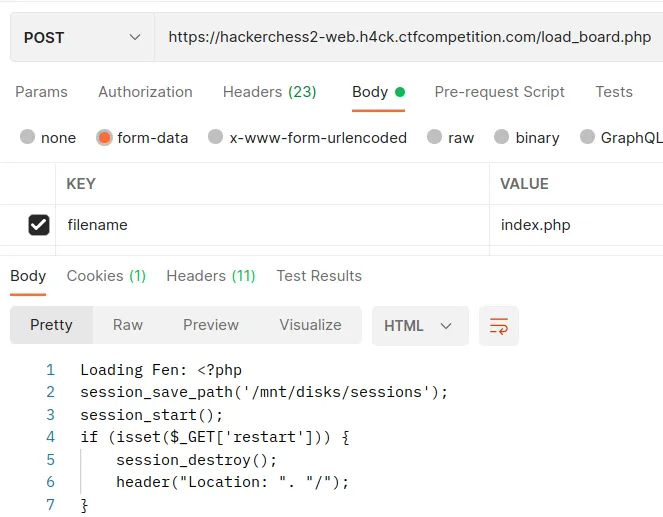The image size is (663, 517).
Task: Click the wrap lines icon button
Action: click(x=499, y=326)
